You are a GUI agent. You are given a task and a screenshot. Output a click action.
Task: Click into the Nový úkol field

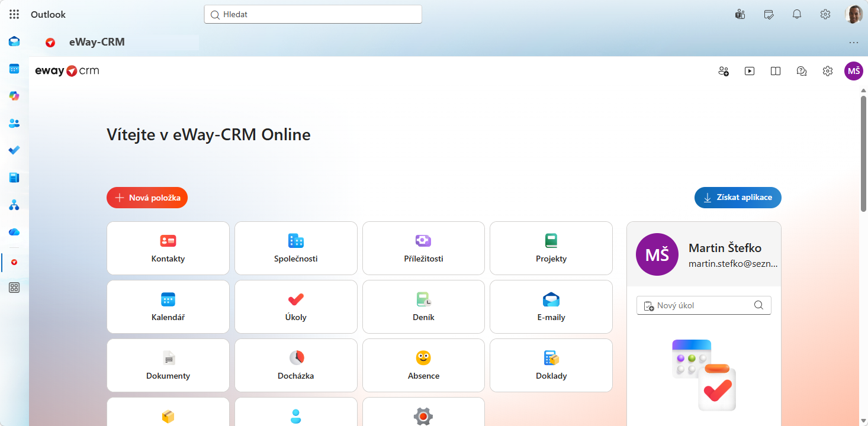(x=704, y=305)
